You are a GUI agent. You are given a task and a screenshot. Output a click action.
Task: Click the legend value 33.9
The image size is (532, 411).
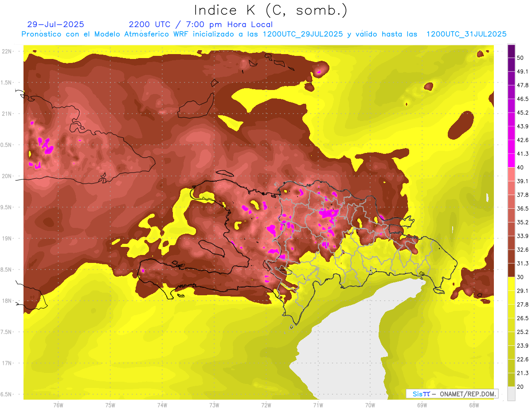point(522,236)
